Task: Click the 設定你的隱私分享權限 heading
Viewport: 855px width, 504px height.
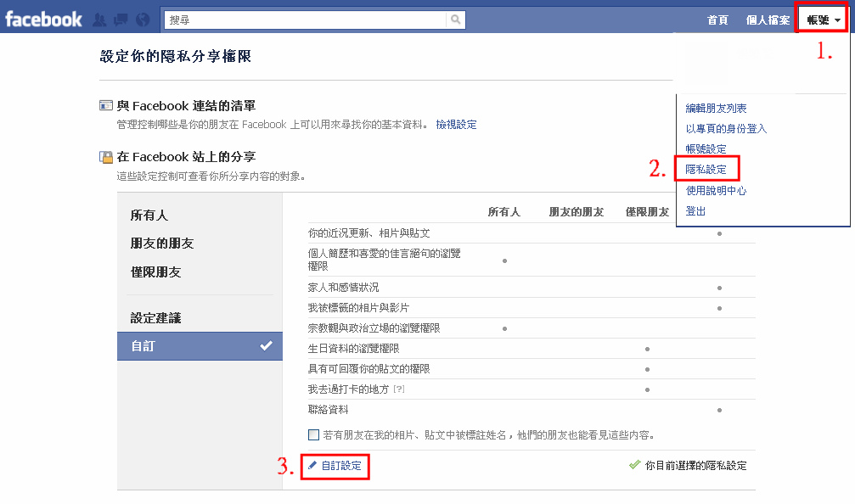Action: click(x=176, y=56)
